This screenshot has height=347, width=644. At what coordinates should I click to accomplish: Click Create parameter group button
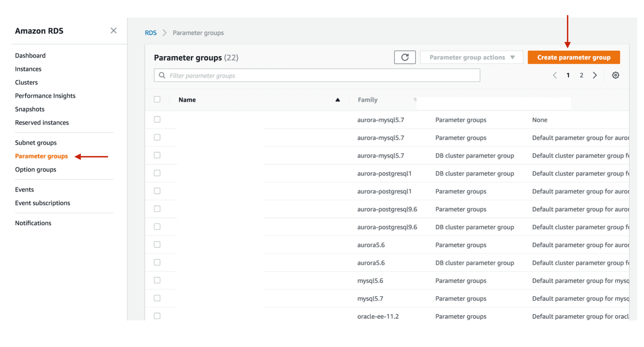click(x=574, y=57)
